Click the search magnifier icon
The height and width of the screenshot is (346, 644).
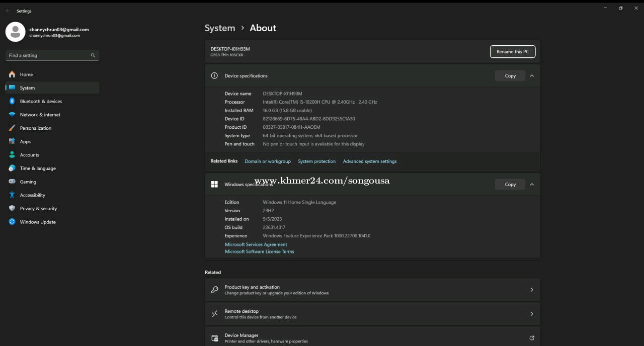point(93,55)
